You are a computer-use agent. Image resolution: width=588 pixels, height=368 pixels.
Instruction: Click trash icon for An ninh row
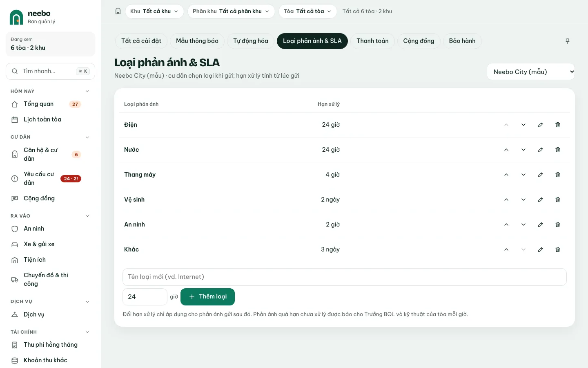(x=558, y=224)
